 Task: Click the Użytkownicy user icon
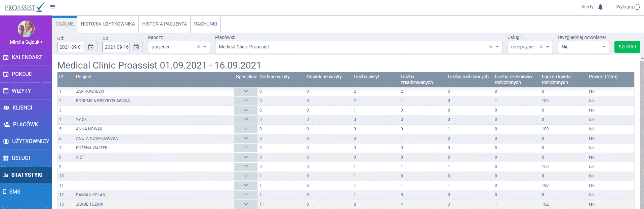pos(6,141)
